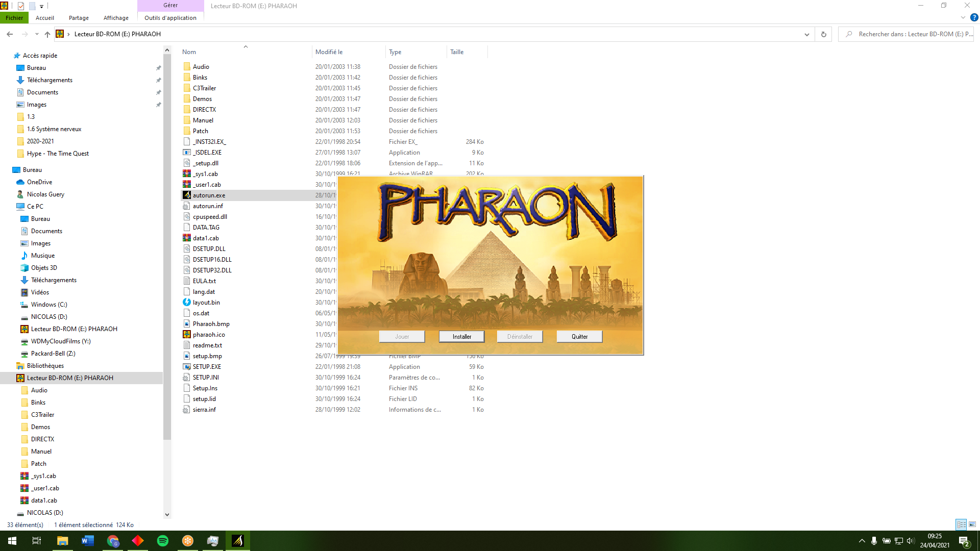
Task: Expand address bar history dropdown
Action: 806,34
